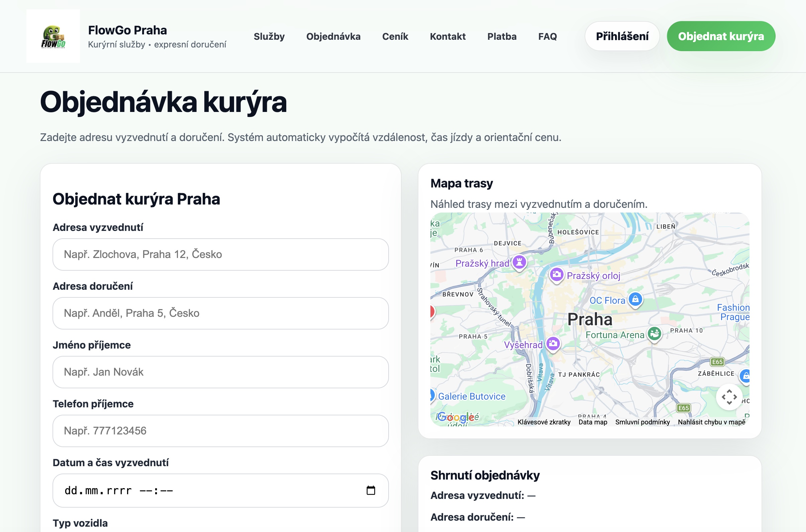Click the Data map button
Viewport: 806px width, 532px height.
593,422
